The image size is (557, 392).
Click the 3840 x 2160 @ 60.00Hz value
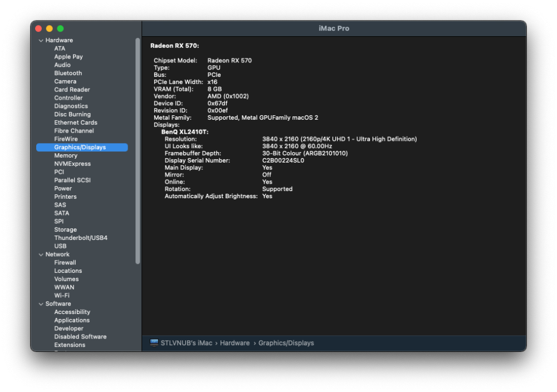click(297, 146)
